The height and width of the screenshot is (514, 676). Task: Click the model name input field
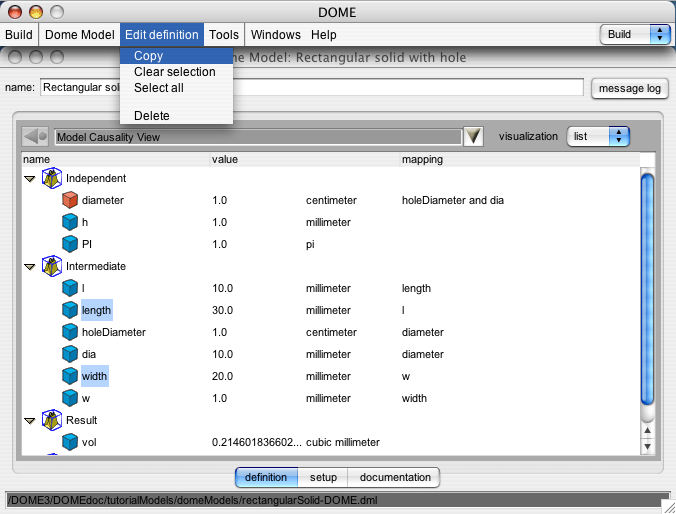pos(312,88)
